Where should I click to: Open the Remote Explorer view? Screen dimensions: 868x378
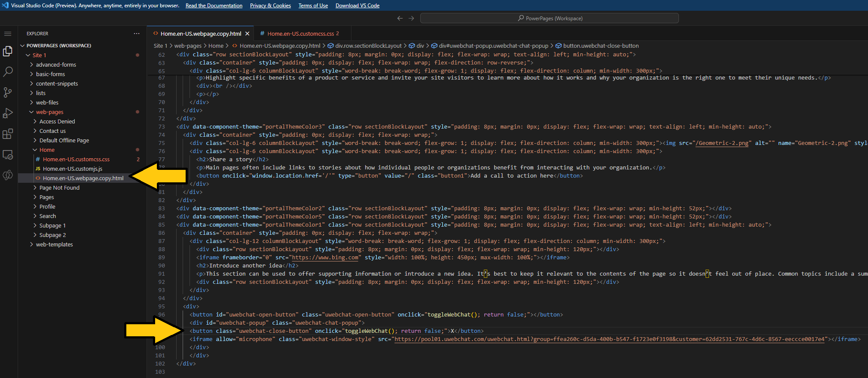[x=8, y=154]
